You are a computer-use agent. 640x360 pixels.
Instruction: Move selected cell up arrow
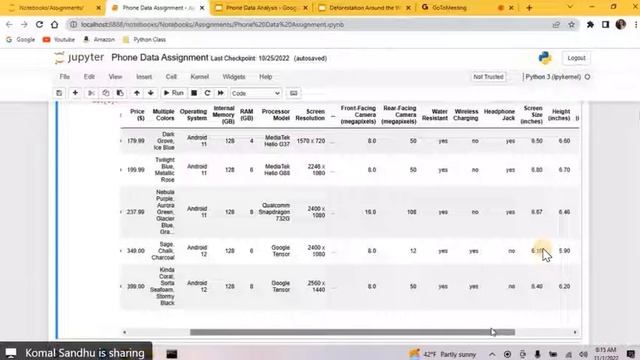pyautogui.click(x=137, y=93)
